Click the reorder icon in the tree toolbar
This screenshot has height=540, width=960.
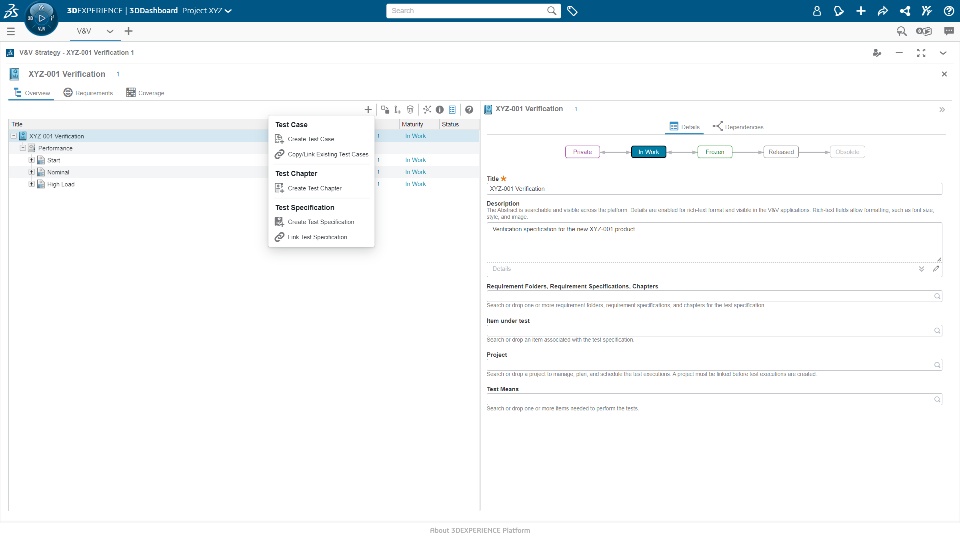pos(397,110)
